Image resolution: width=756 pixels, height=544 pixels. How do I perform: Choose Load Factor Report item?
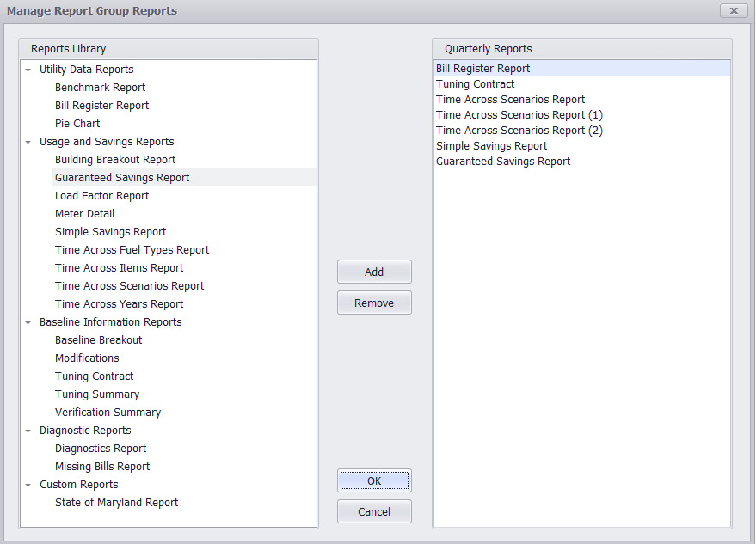101,196
